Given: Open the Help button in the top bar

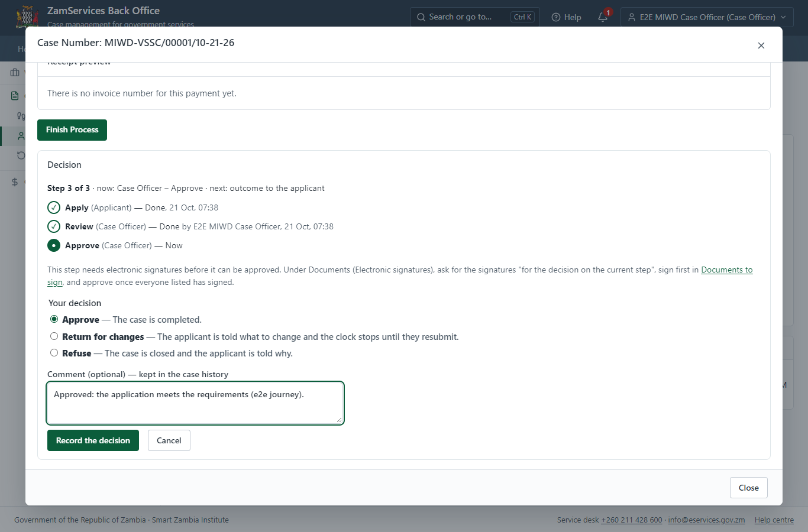Looking at the screenshot, I should pyautogui.click(x=566, y=17).
